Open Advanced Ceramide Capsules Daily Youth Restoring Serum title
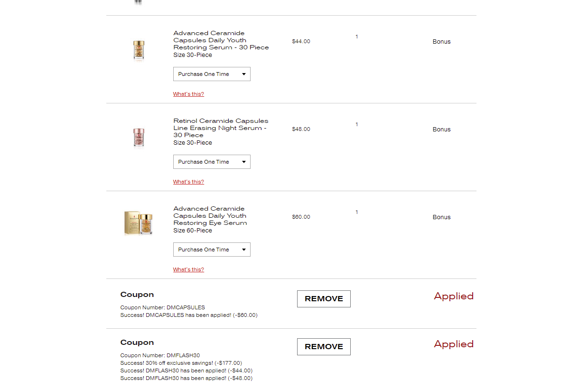The height and width of the screenshot is (389, 588). pos(221,40)
